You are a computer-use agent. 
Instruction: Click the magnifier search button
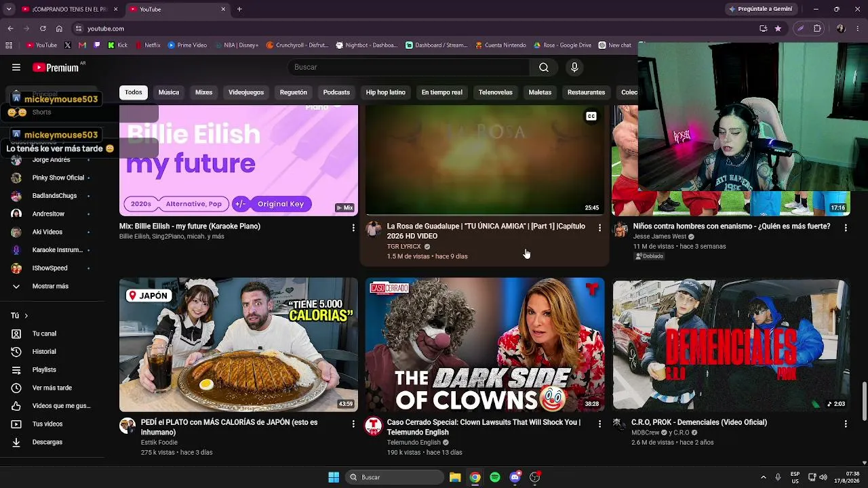(544, 67)
